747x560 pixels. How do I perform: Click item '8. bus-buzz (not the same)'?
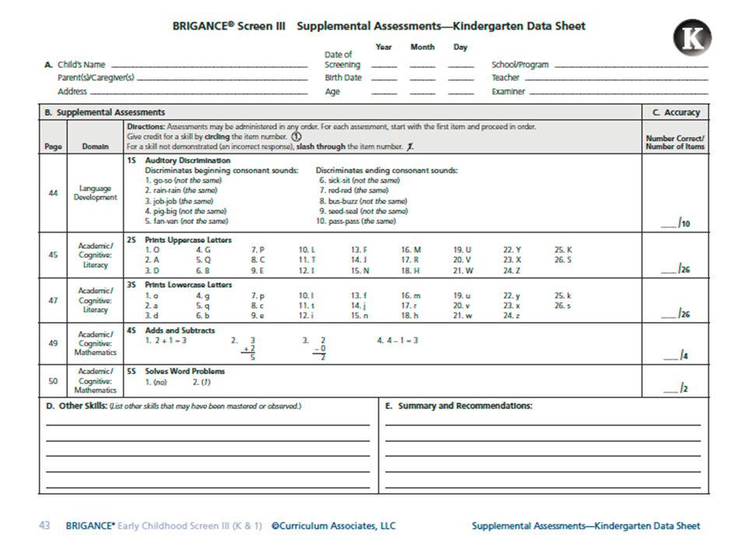(x=363, y=201)
